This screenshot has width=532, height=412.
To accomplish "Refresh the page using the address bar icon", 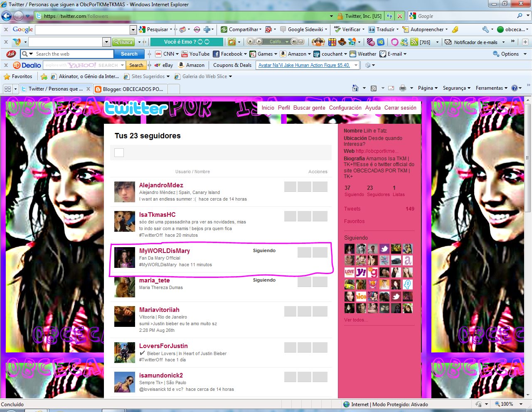I will coord(389,16).
